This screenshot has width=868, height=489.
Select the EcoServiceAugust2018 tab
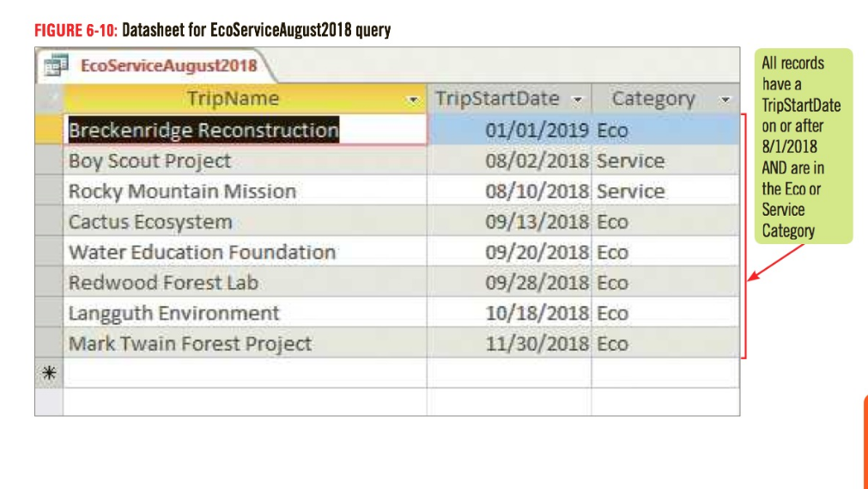point(155,65)
